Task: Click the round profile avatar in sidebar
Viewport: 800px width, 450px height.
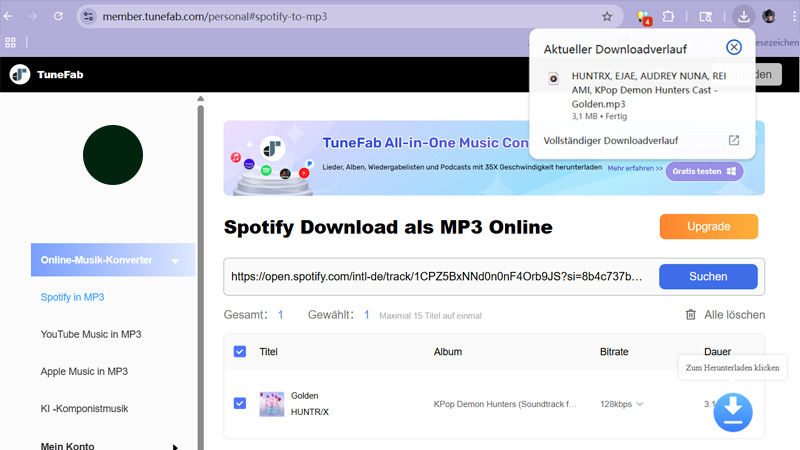Action: click(113, 155)
